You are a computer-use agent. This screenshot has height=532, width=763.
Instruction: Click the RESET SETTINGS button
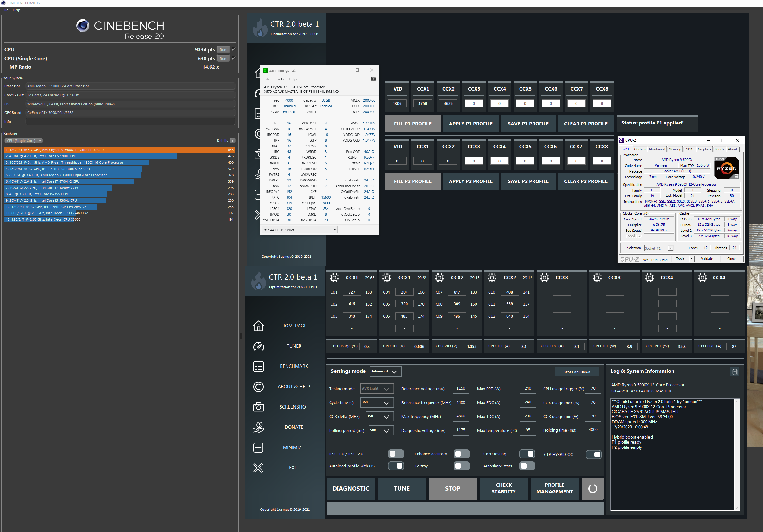tap(577, 372)
